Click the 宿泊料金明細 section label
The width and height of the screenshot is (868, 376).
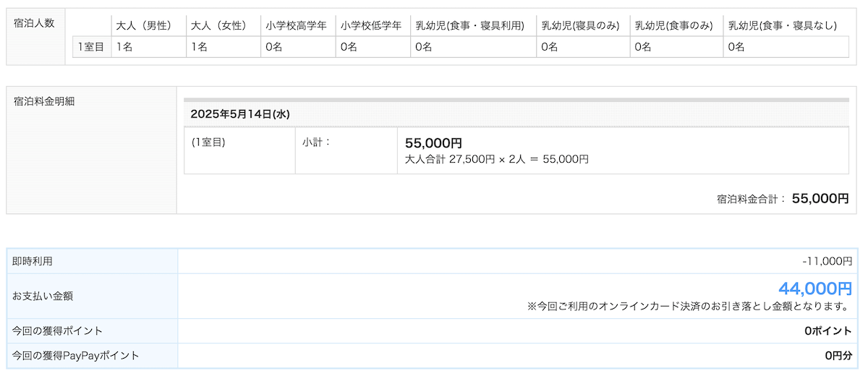pyautogui.click(x=44, y=101)
